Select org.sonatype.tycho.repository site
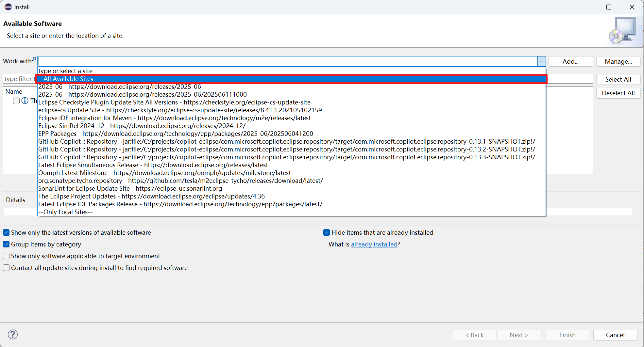Screen dimensions: 644x347 292,181
